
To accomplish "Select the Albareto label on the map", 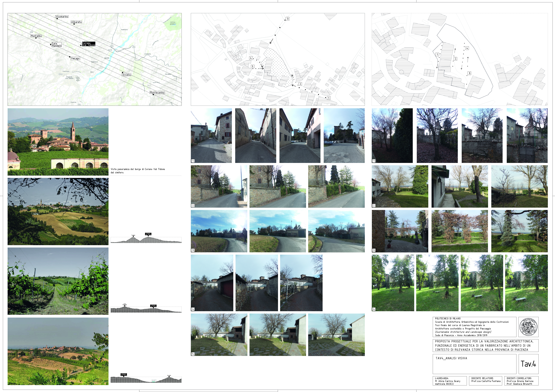I will click(x=76, y=22).
